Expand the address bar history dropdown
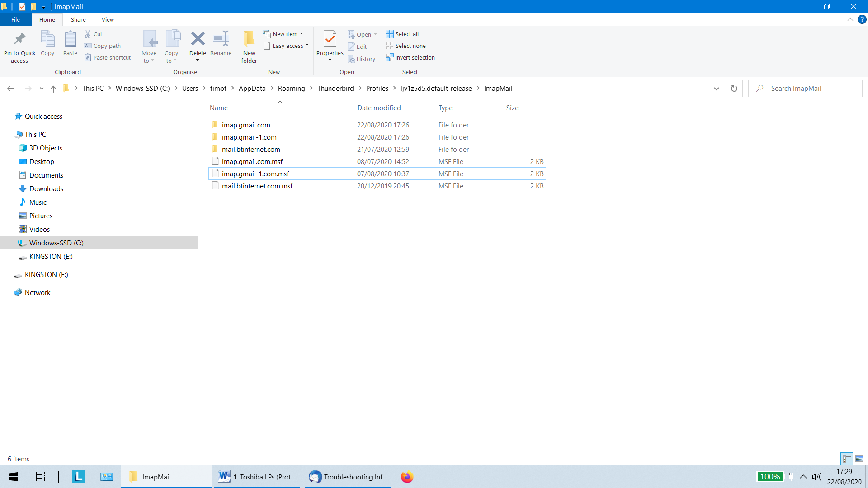The width and height of the screenshot is (868, 488). pos(717,89)
